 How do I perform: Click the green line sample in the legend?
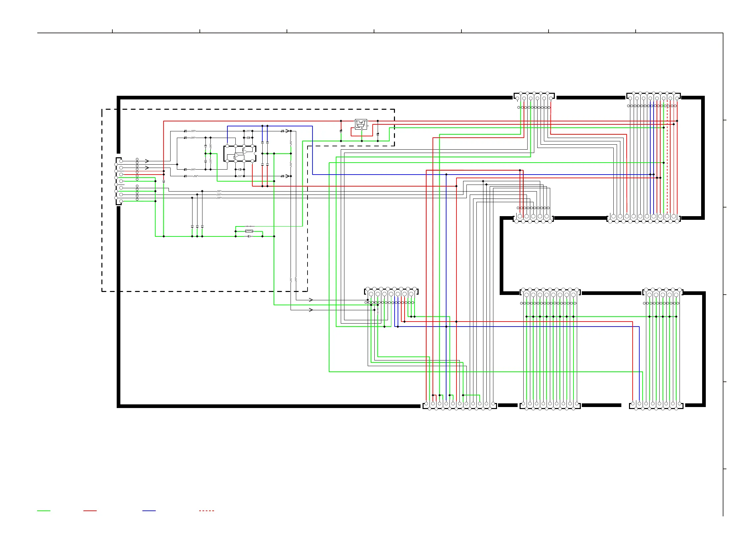coord(43,510)
